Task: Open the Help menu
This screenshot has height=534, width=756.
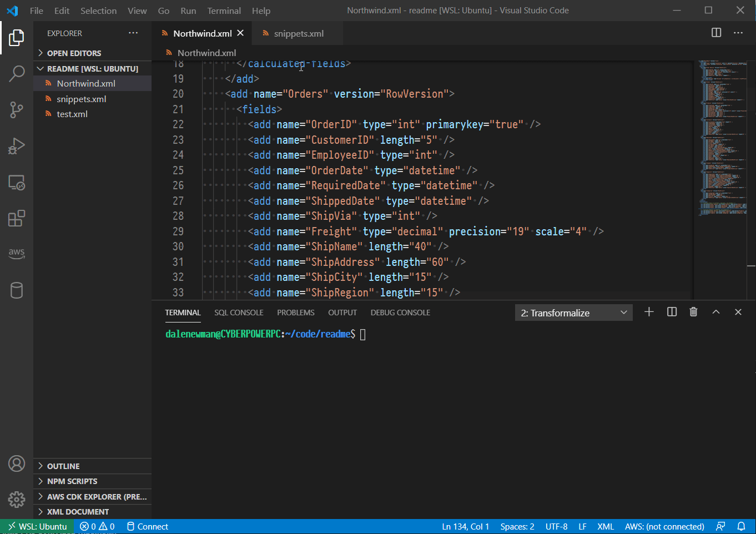Action: tap(261, 11)
